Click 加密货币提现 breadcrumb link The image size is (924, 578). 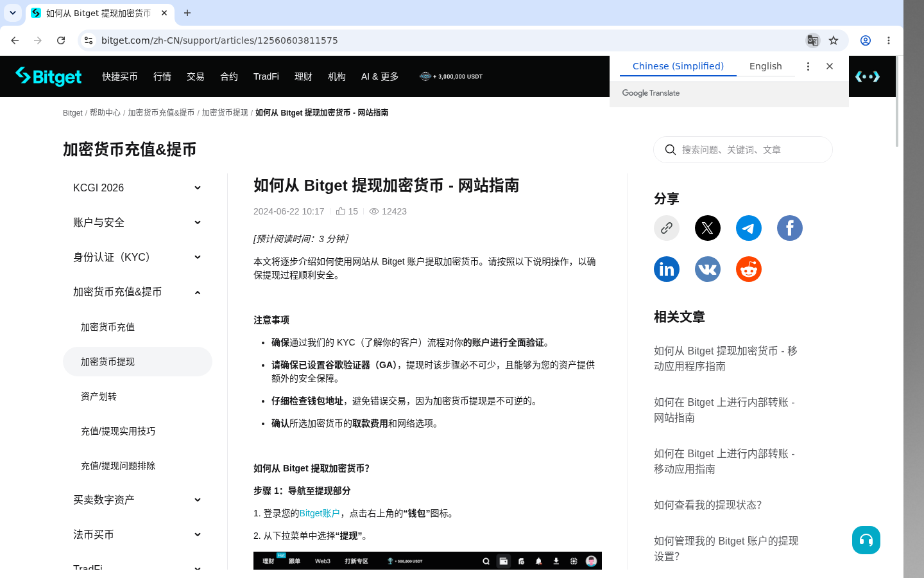click(x=225, y=112)
